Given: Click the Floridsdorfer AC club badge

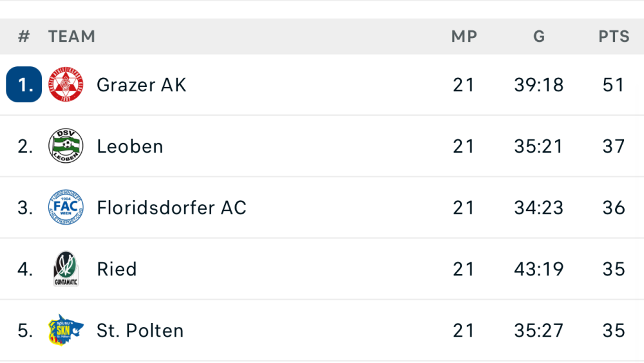Looking at the screenshot, I should (x=66, y=208).
